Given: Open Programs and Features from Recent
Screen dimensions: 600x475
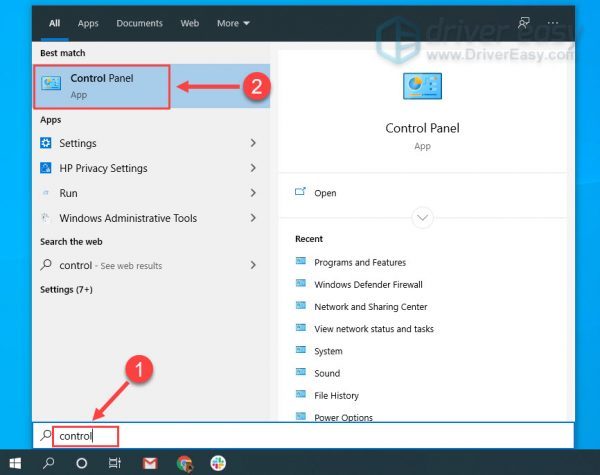Looking at the screenshot, I should [x=359, y=262].
